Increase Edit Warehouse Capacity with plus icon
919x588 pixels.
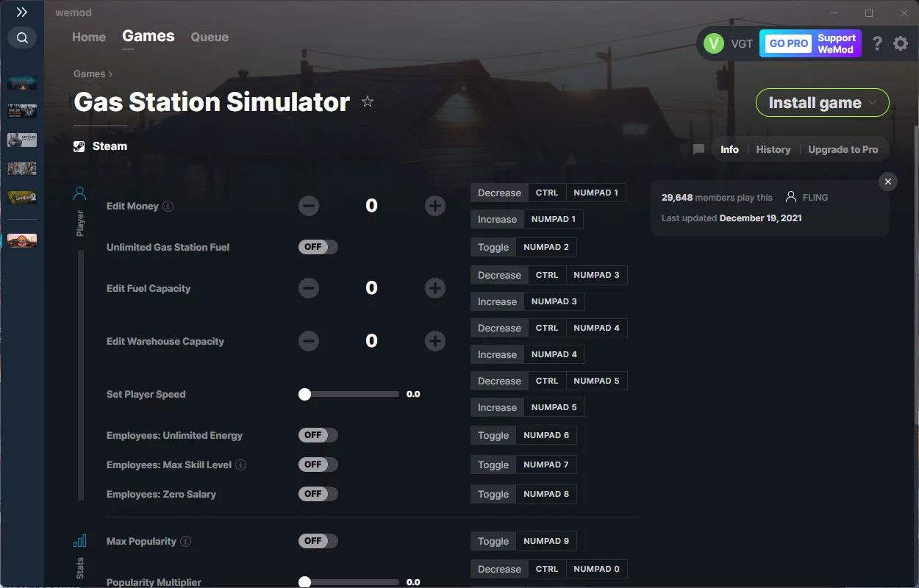[435, 341]
